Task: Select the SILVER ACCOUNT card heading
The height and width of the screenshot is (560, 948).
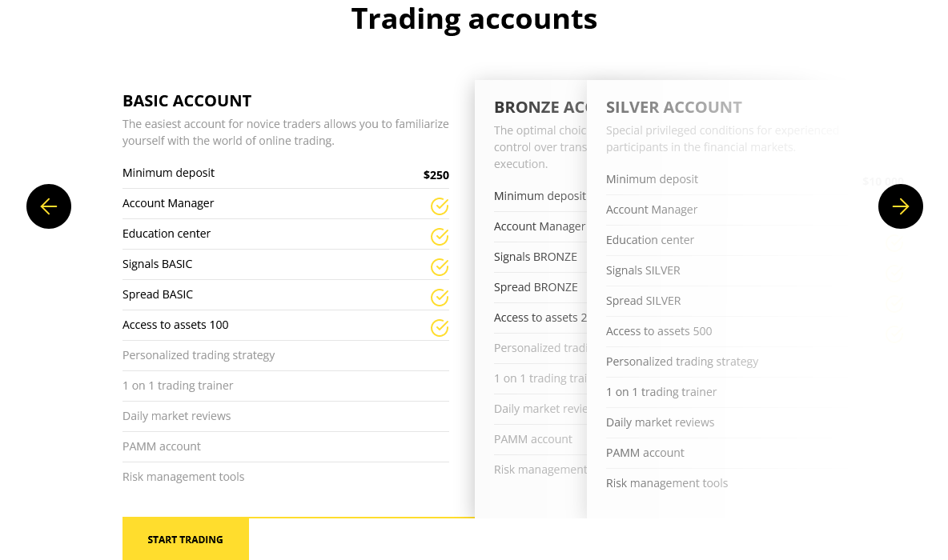Action: (x=673, y=107)
